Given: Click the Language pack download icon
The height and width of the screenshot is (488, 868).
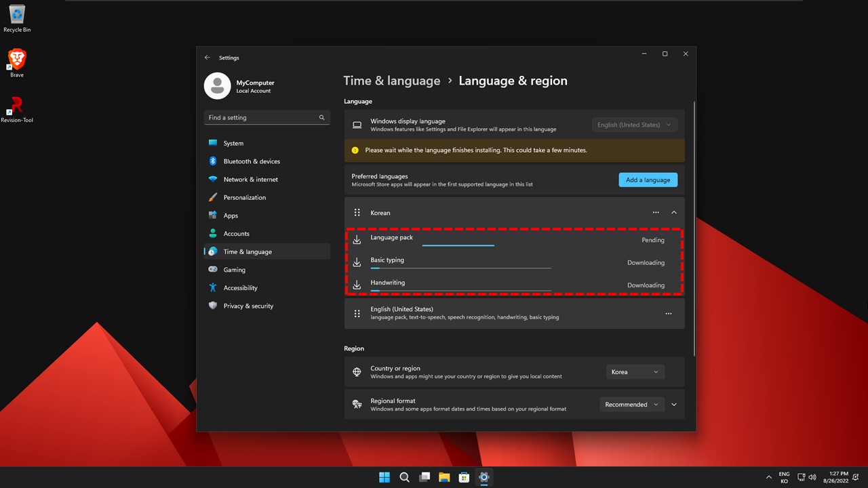Looking at the screenshot, I should pos(357,240).
